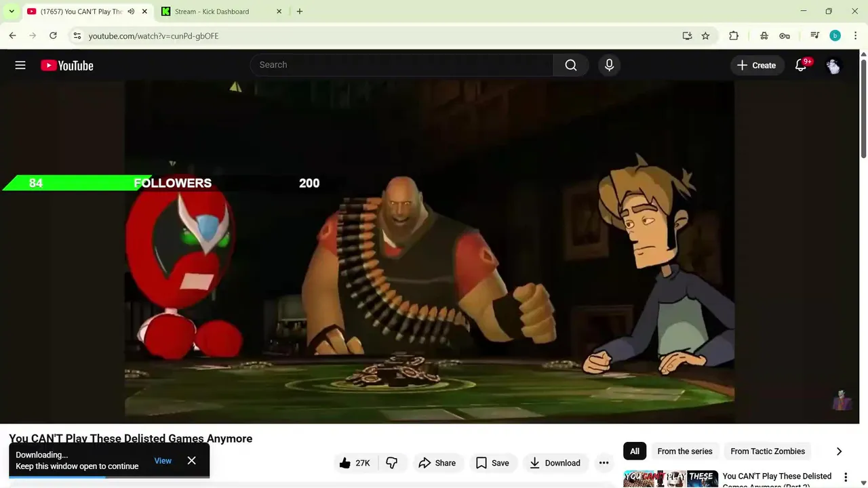
Task: Close the Kick Dashboard tab
Action: pyautogui.click(x=279, y=12)
